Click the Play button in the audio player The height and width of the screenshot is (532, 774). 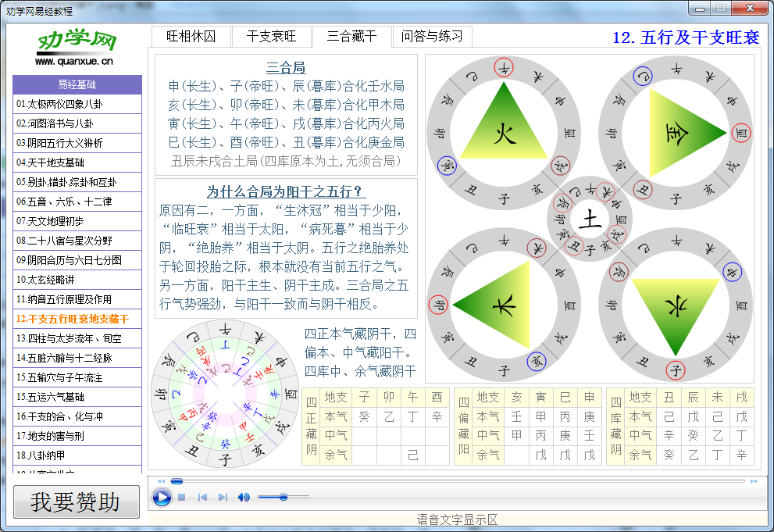tap(162, 497)
